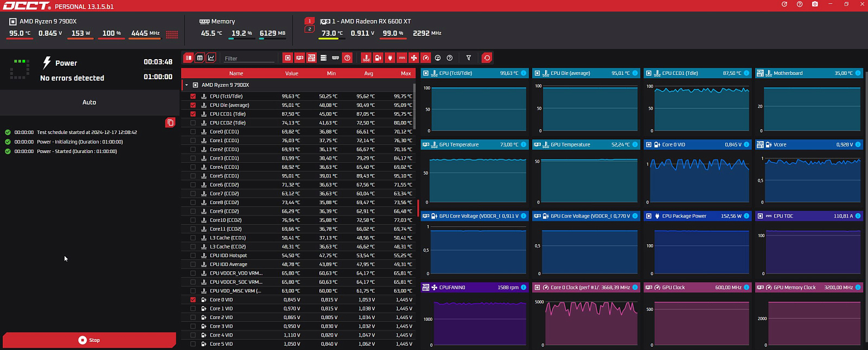Toggle motherboard sensor filter icon
868x350 pixels.
[311, 58]
